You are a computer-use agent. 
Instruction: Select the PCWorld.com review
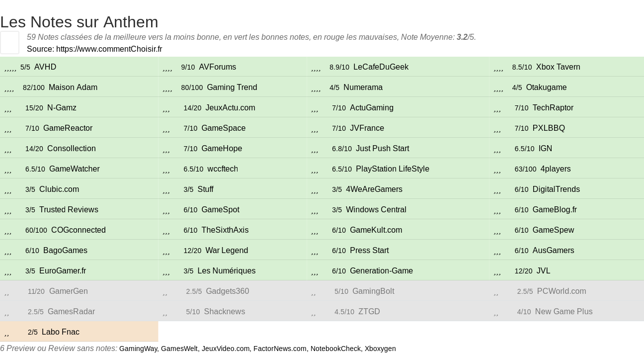[x=562, y=291]
